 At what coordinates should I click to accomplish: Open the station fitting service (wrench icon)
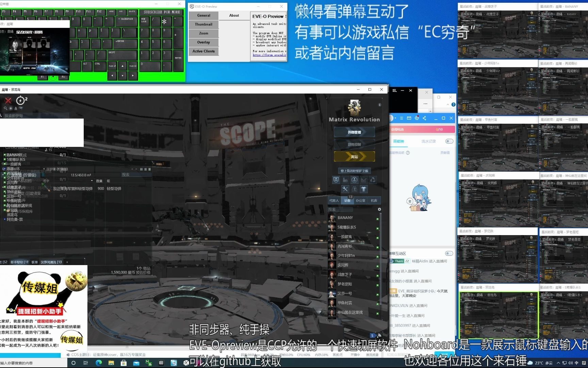[x=345, y=189]
